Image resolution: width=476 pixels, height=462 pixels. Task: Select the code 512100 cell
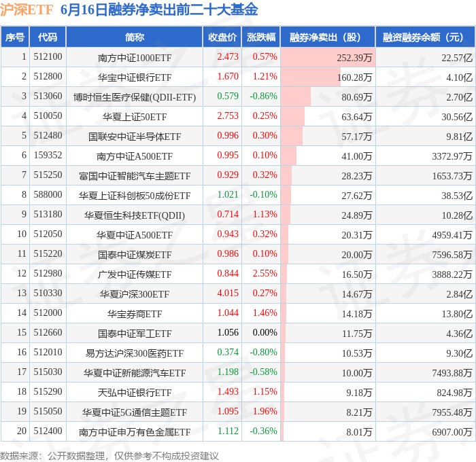tap(48, 56)
